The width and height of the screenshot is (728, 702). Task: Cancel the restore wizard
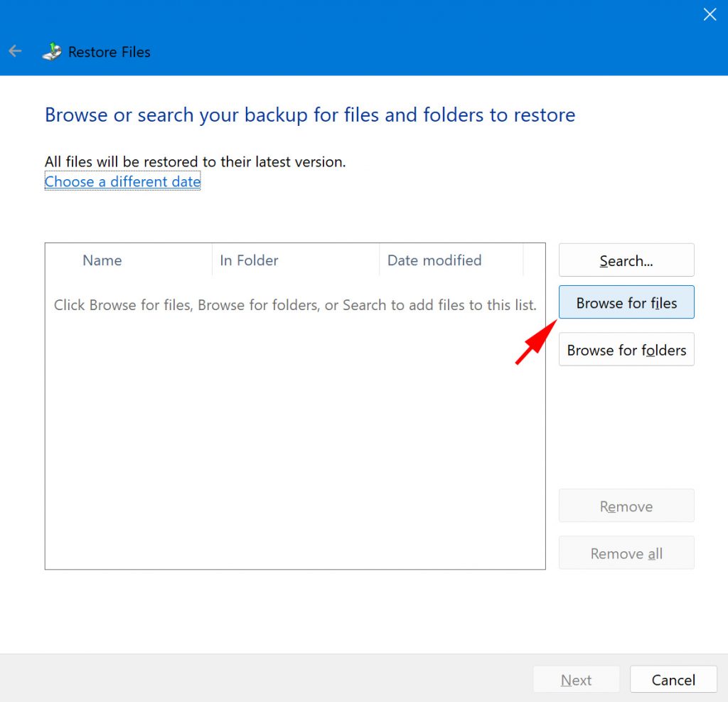click(673, 679)
